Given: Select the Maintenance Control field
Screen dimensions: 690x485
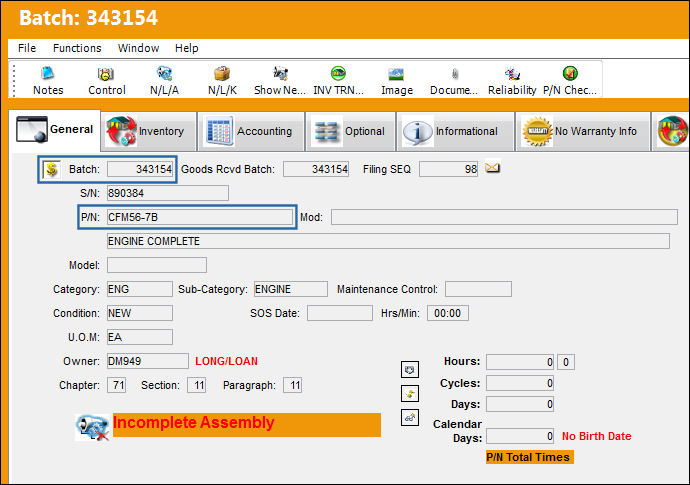Looking at the screenshot, I should tap(478, 289).
